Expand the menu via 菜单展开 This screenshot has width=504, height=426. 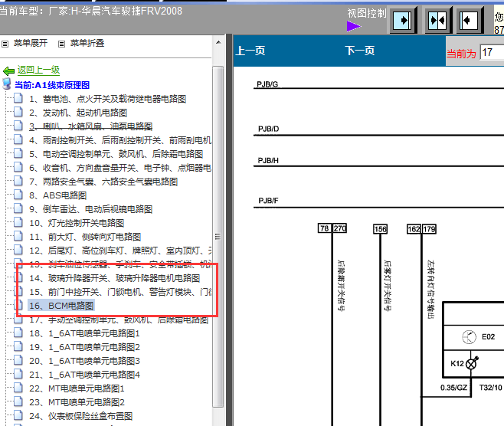tap(31, 43)
